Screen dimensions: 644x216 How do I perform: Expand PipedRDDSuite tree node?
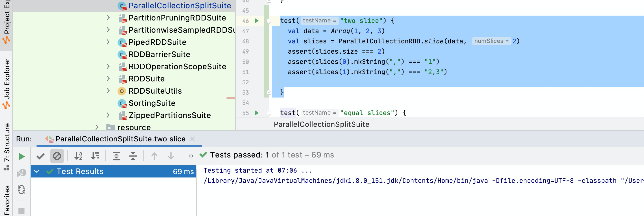[108, 42]
